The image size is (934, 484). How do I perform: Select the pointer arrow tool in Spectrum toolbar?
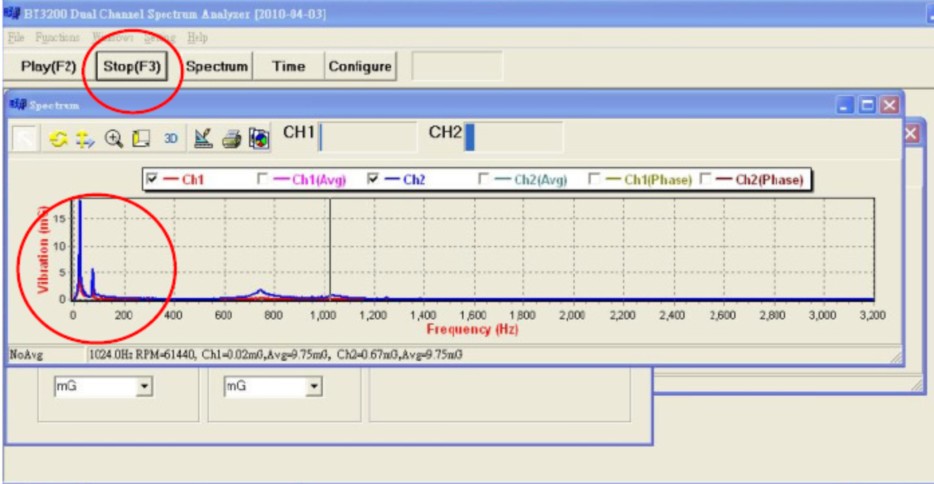click(25, 139)
